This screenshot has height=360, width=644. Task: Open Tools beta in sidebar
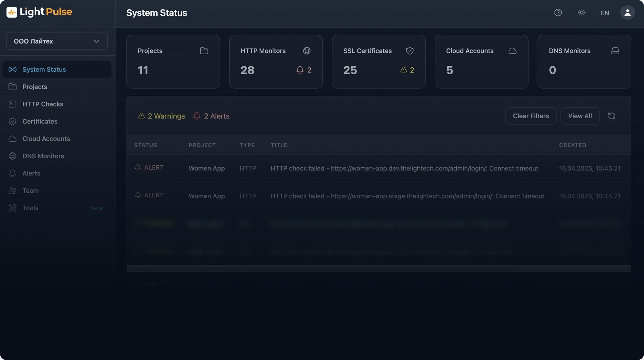[30, 208]
